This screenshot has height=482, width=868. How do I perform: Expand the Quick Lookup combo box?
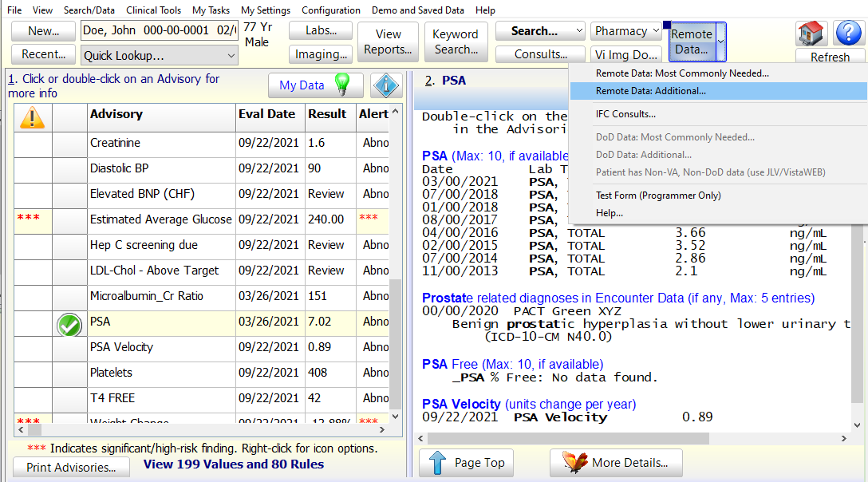tap(231, 55)
